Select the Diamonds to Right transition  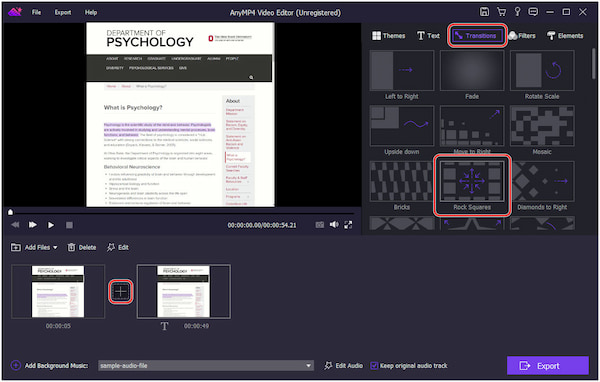tap(542, 181)
